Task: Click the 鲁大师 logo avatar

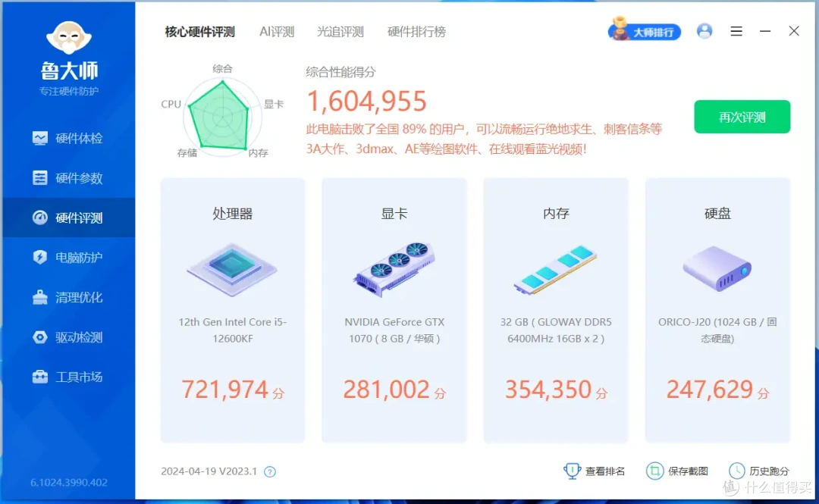Action: 68,38
